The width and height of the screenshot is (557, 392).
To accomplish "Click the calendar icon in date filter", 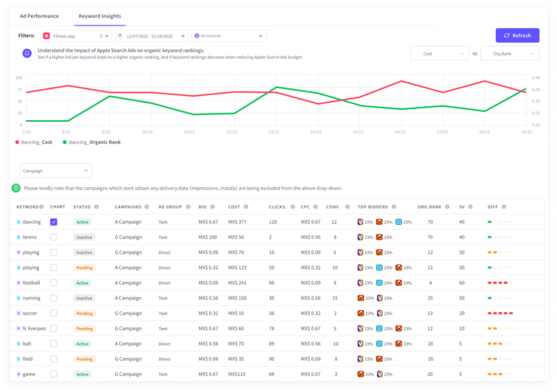I will coord(122,35).
